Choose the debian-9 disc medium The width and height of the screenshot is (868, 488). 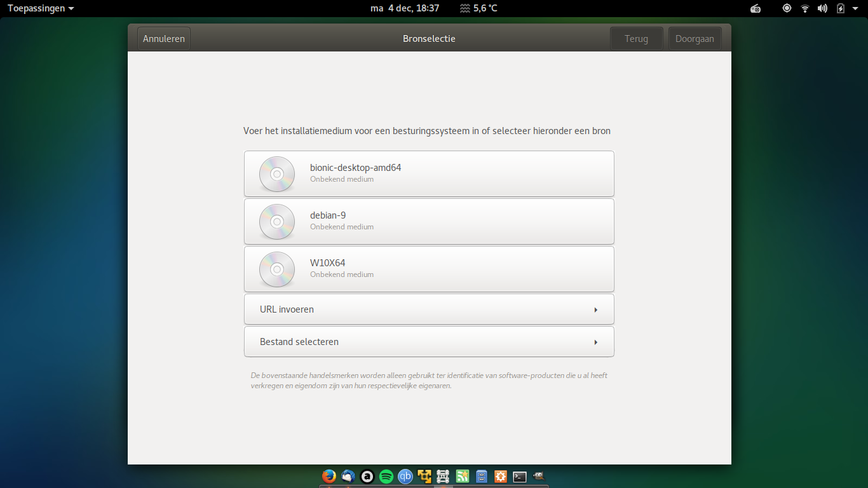click(429, 221)
